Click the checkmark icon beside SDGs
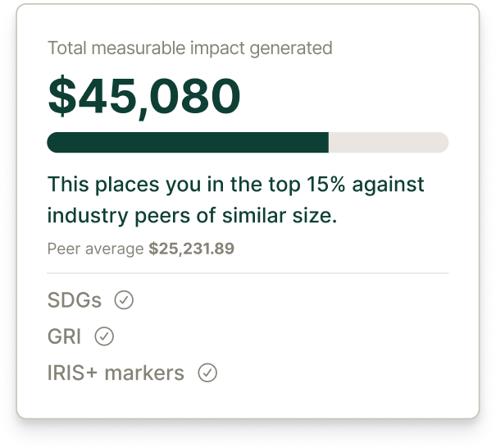Viewport: 496px width, 448px height. click(x=124, y=300)
